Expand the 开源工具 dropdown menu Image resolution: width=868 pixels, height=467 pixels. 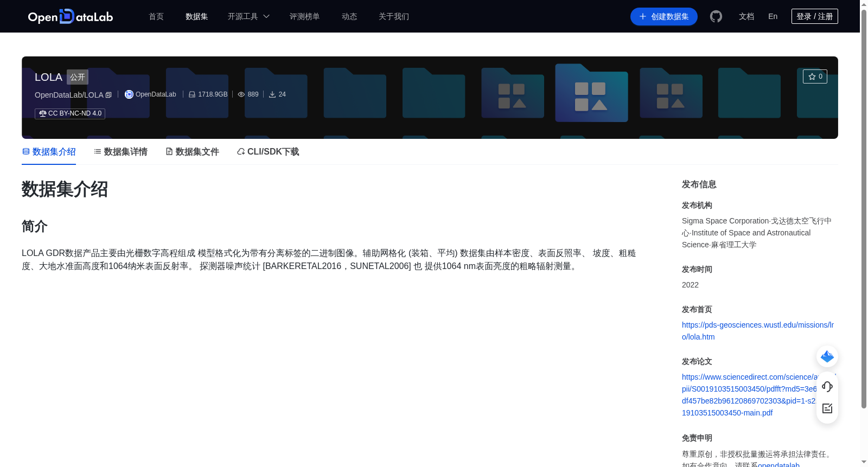tap(248, 16)
